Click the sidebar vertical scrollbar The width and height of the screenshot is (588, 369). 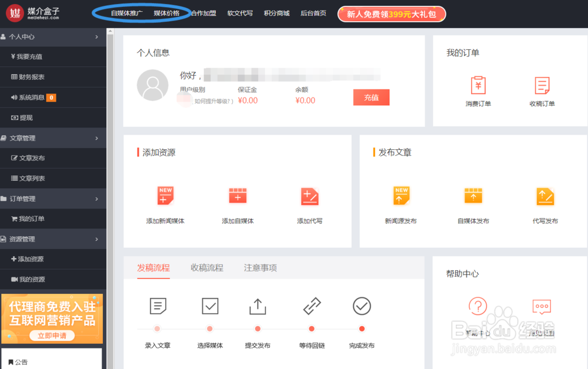pyautogui.click(x=111, y=199)
